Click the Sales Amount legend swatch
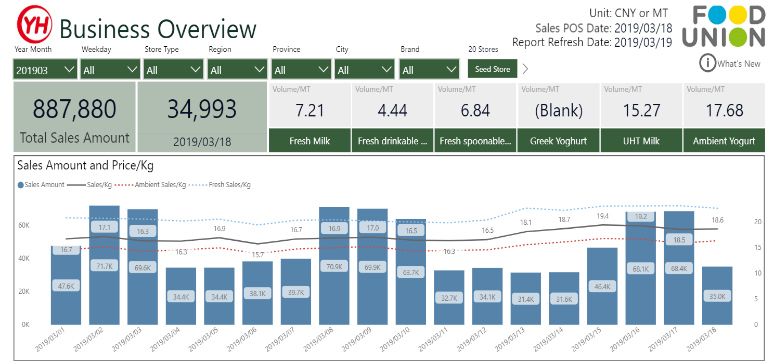Viewport: 774px width, 364px height. pyautogui.click(x=21, y=185)
